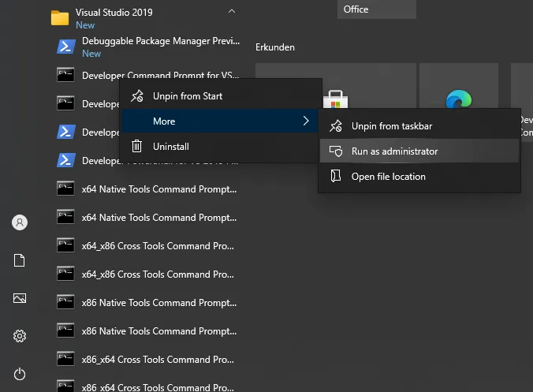Select Unpin from taskbar option
This screenshot has height=392, width=533.
click(x=391, y=126)
